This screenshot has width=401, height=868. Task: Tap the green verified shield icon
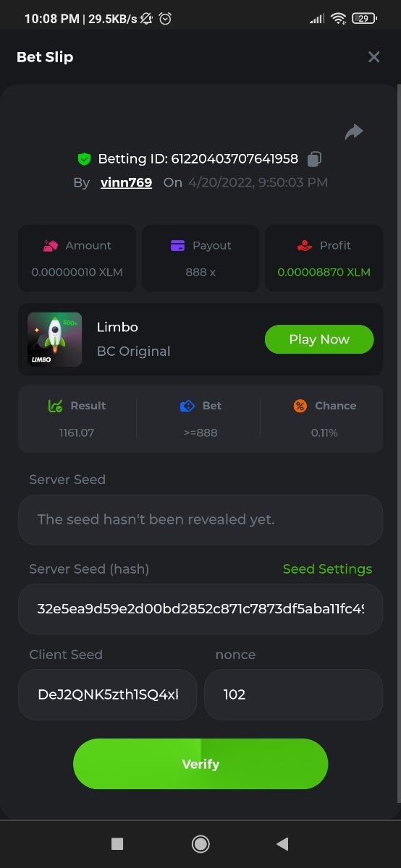pyautogui.click(x=84, y=158)
